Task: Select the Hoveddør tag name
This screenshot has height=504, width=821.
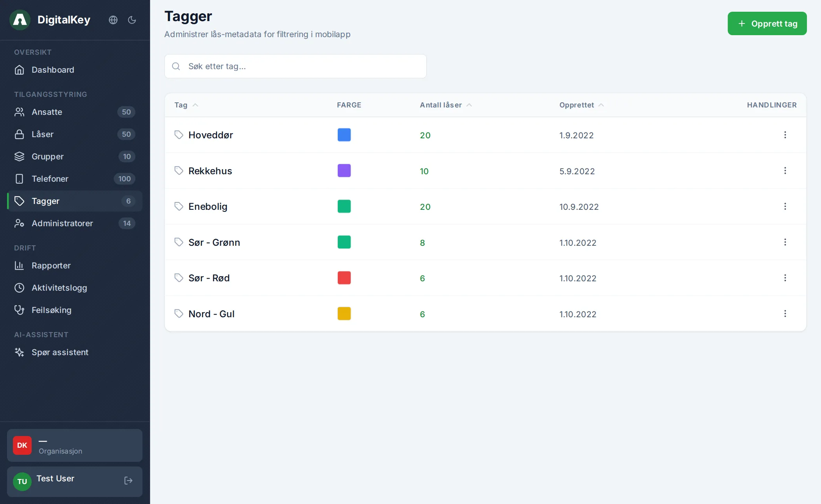Action: coord(211,135)
